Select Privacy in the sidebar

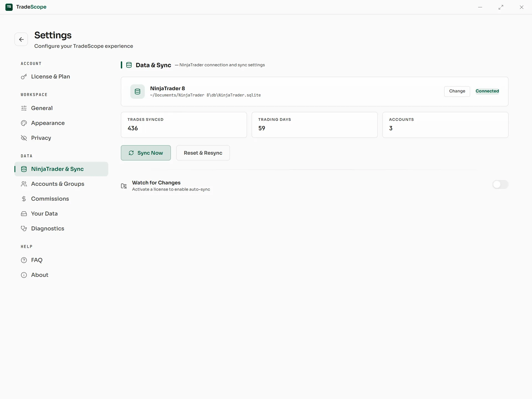pos(62,138)
